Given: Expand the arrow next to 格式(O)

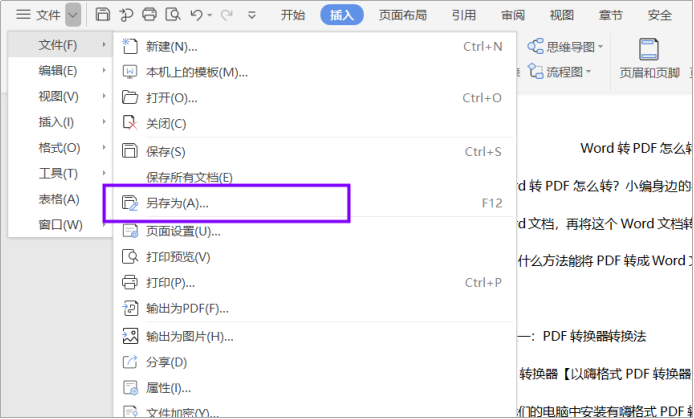Looking at the screenshot, I should [104, 147].
